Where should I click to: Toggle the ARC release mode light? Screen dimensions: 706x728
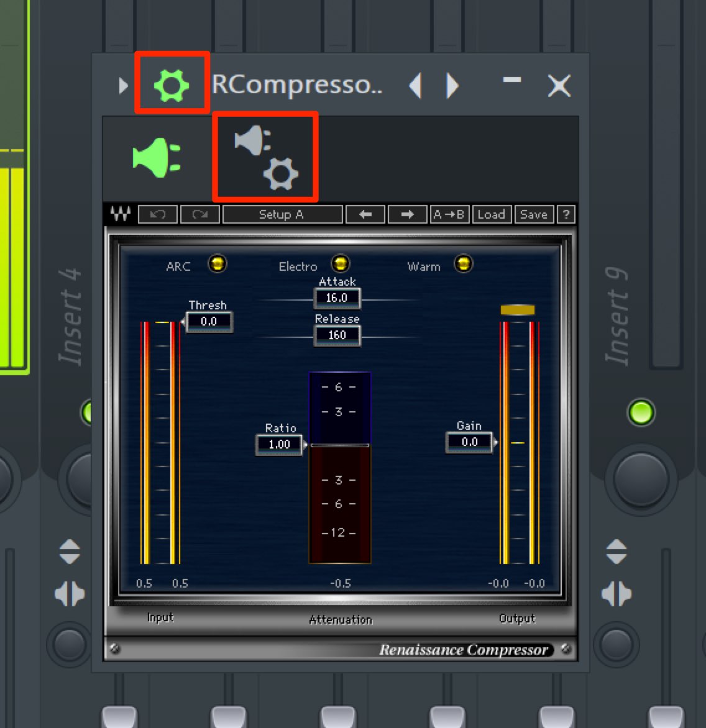[218, 264]
